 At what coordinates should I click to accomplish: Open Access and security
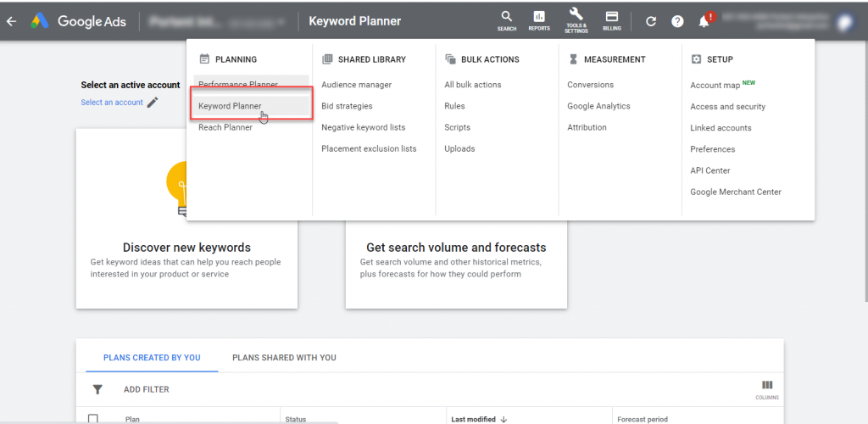[727, 106]
